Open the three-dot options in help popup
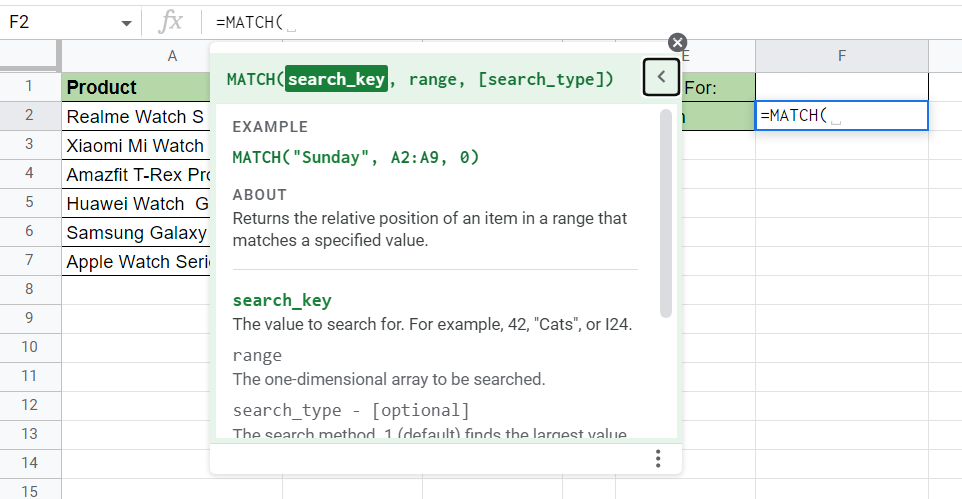The height and width of the screenshot is (499, 962). pyautogui.click(x=658, y=458)
